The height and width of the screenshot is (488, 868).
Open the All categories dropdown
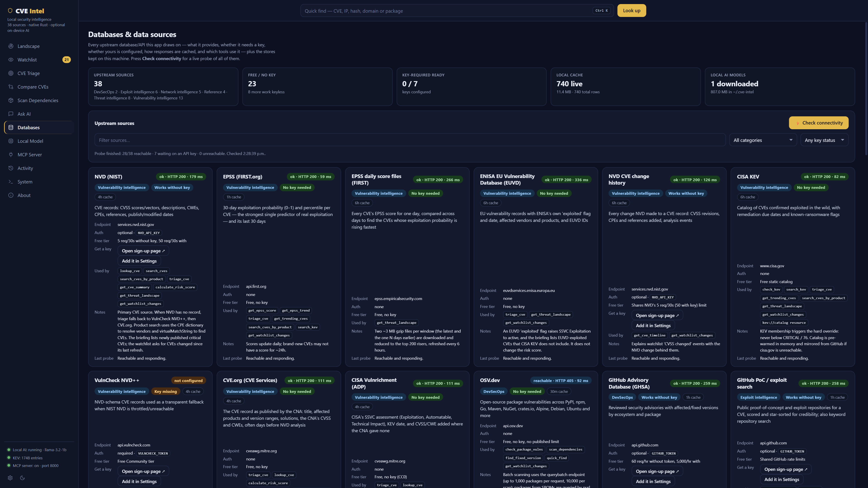(763, 140)
